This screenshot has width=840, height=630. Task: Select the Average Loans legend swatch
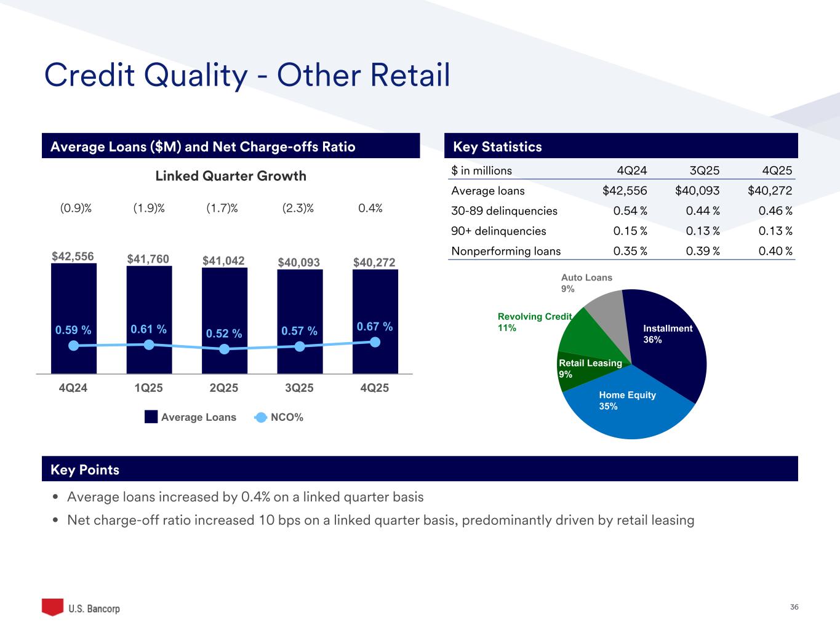coord(151,417)
